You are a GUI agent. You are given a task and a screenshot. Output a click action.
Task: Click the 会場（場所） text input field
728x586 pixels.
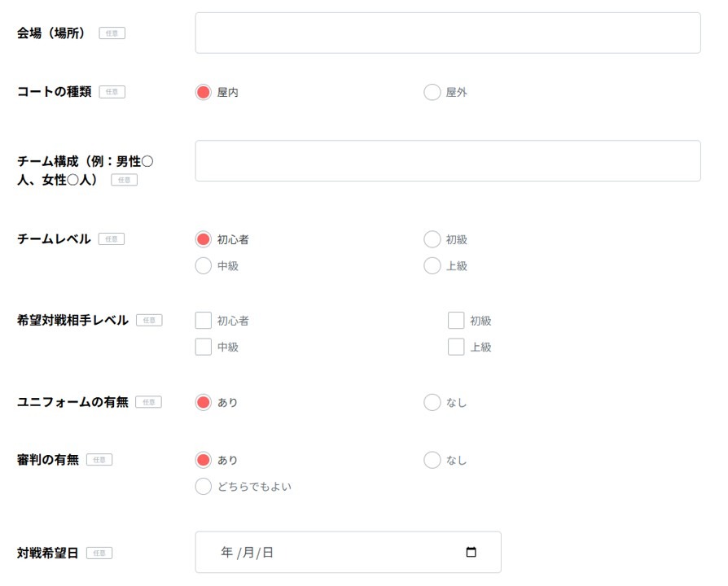click(448, 33)
